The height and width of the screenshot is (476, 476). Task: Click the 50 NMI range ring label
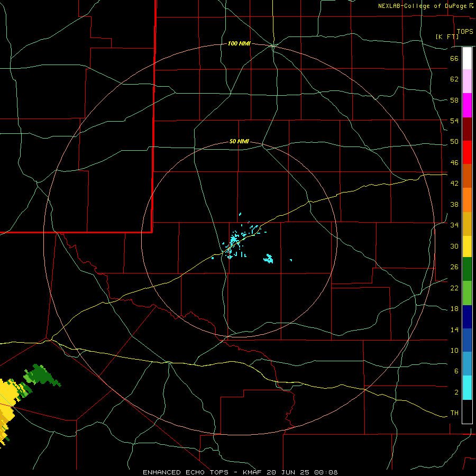239,141
